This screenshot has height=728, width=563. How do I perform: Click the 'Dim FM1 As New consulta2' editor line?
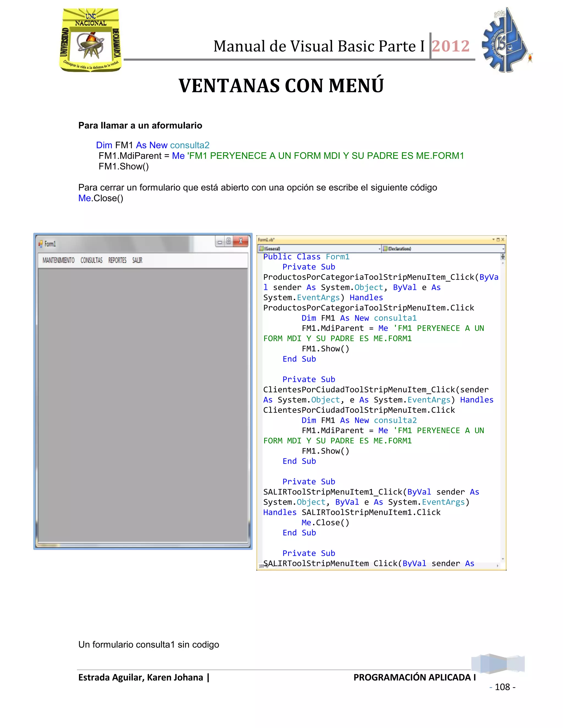click(x=359, y=420)
